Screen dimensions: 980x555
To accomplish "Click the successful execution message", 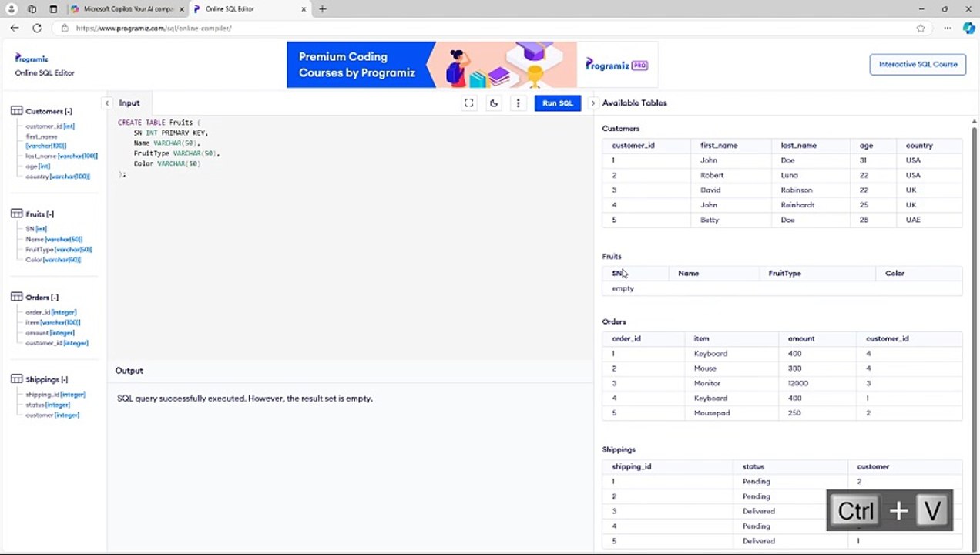I will [x=245, y=399].
